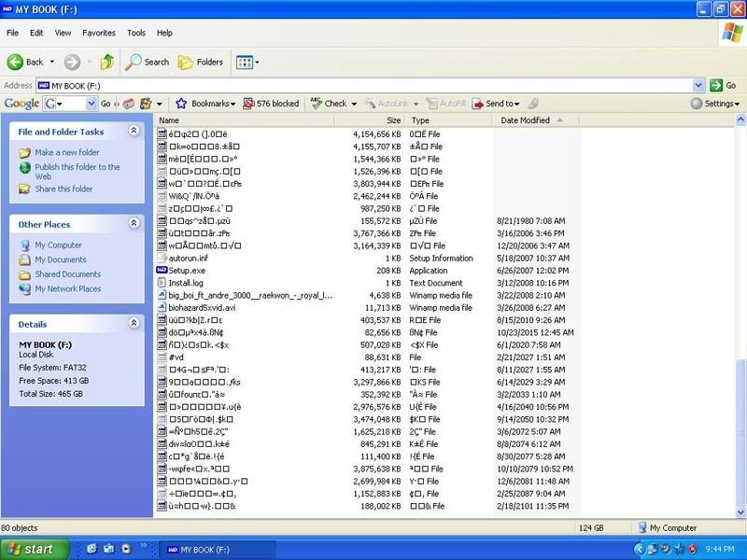
Task: Open Google toolbar Bookmarks dropdown
Action: click(205, 104)
